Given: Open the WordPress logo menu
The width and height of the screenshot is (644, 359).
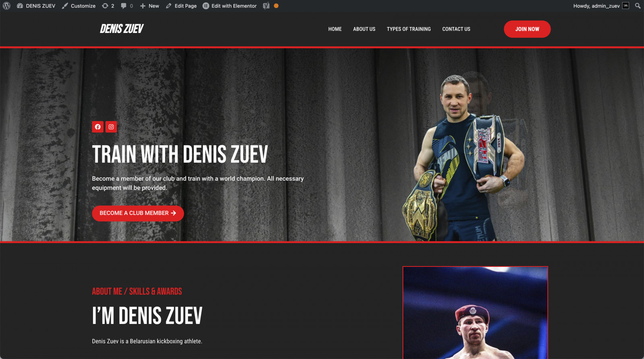Looking at the screenshot, I should pos(6,6).
